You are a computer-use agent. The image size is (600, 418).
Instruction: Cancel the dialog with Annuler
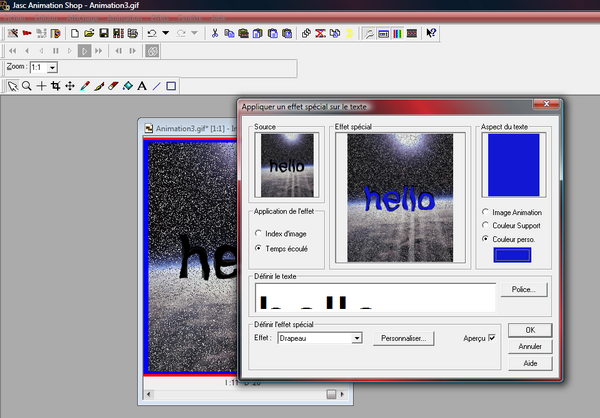click(x=530, y=346)
